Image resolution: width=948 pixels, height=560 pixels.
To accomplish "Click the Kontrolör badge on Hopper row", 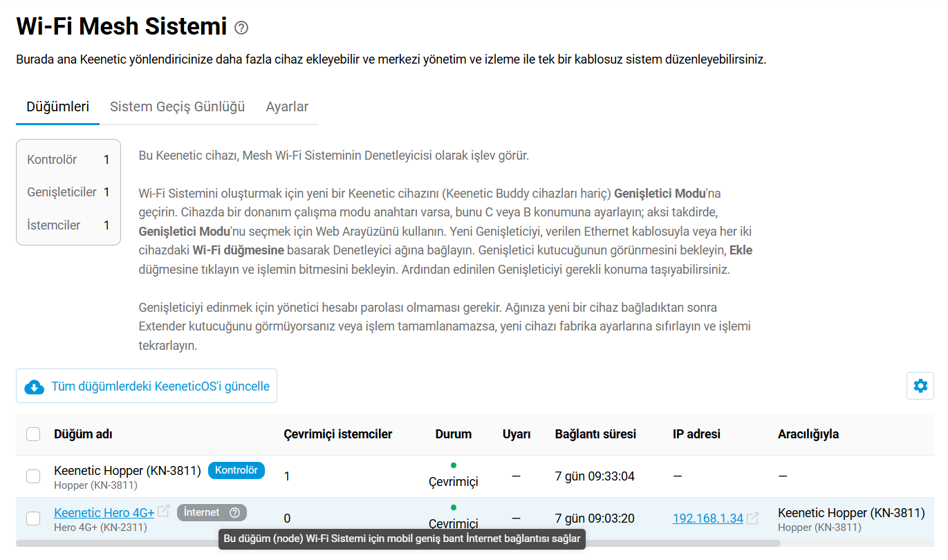I will point(236,471).
